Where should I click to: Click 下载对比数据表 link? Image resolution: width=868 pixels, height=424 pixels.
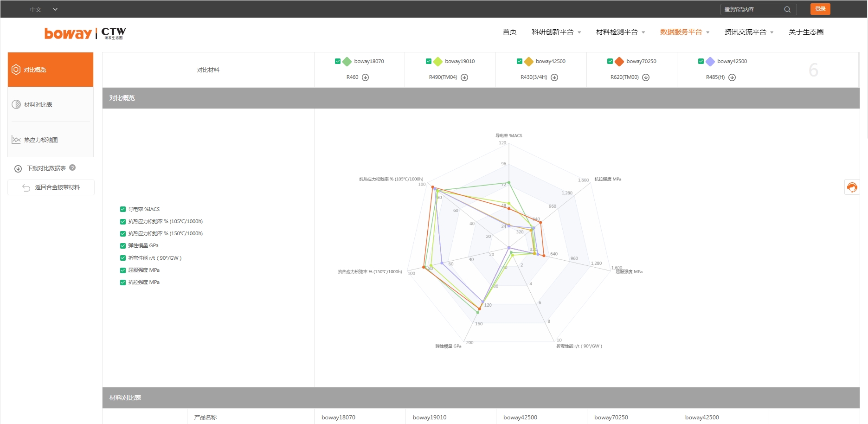click(x=46, y=168)
